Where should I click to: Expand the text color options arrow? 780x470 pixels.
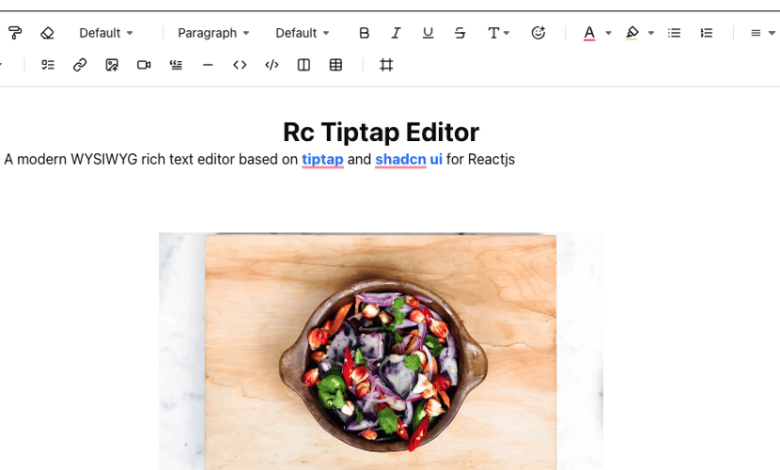[608, 33]
